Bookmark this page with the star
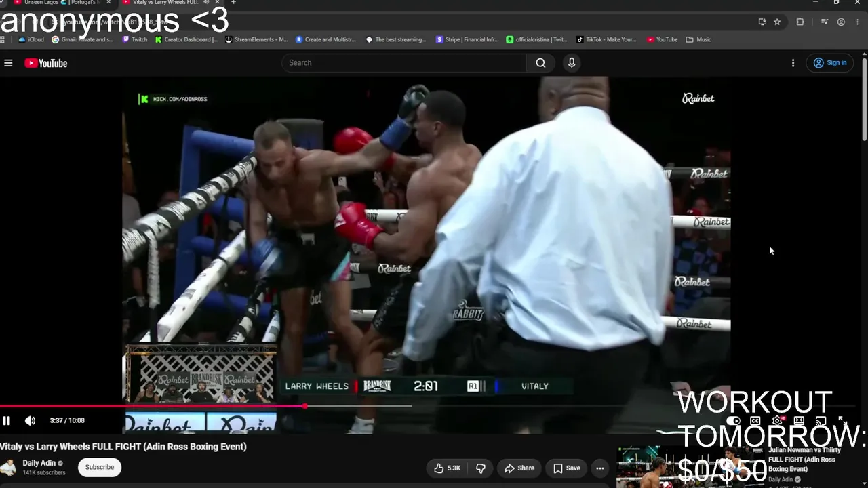This screenshot has height=488, width=868. point(777,22)
